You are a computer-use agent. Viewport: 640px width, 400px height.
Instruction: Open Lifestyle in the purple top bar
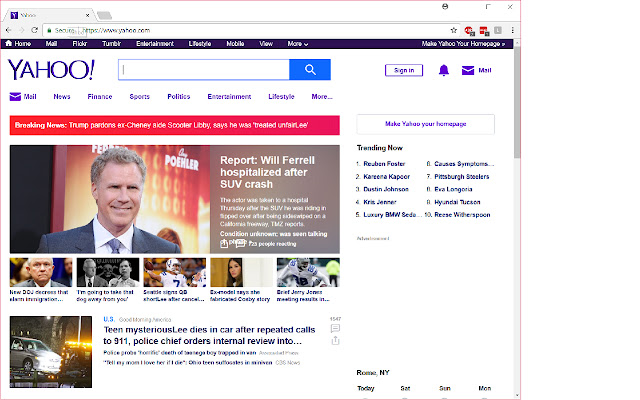point(200,44)
